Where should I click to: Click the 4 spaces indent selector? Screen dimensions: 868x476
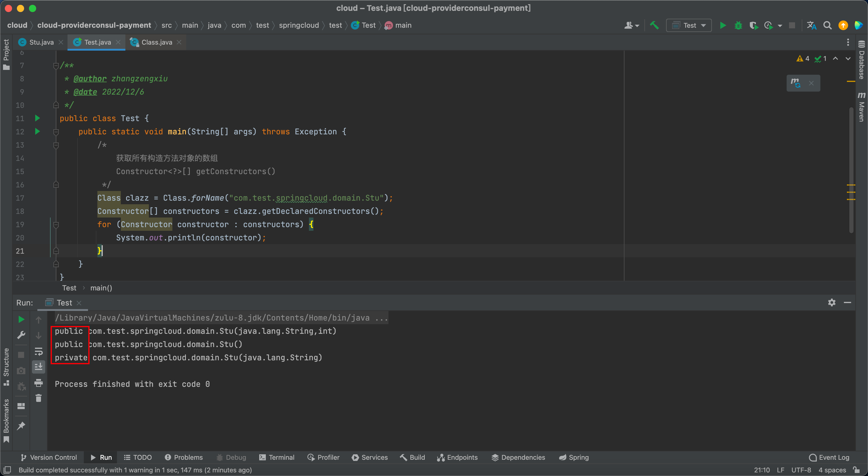[832, 470]
